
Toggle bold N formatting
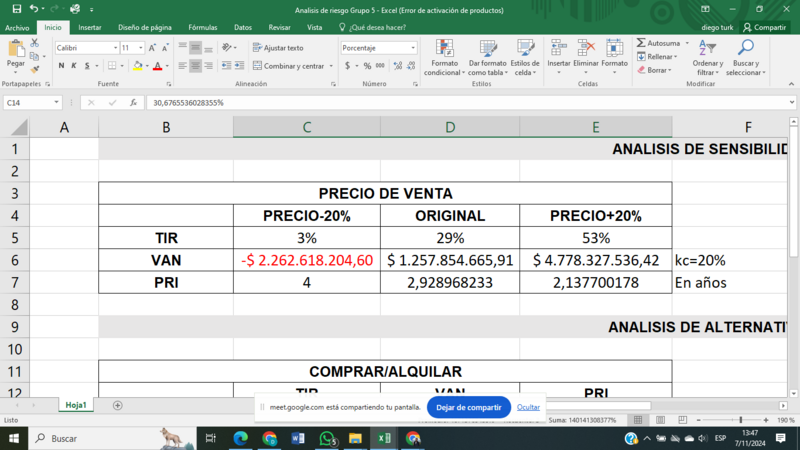[x=61, y=66]
